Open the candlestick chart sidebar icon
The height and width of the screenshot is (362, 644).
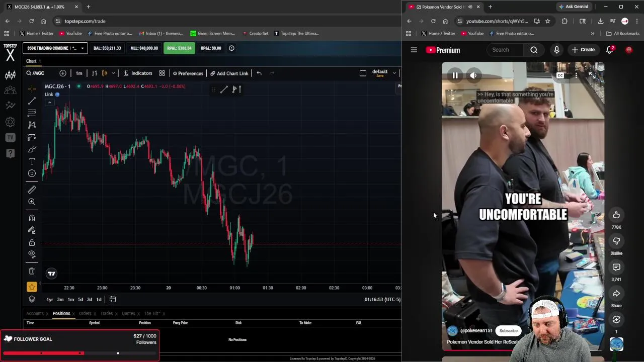pyautogui.click(x=10, y=75)
